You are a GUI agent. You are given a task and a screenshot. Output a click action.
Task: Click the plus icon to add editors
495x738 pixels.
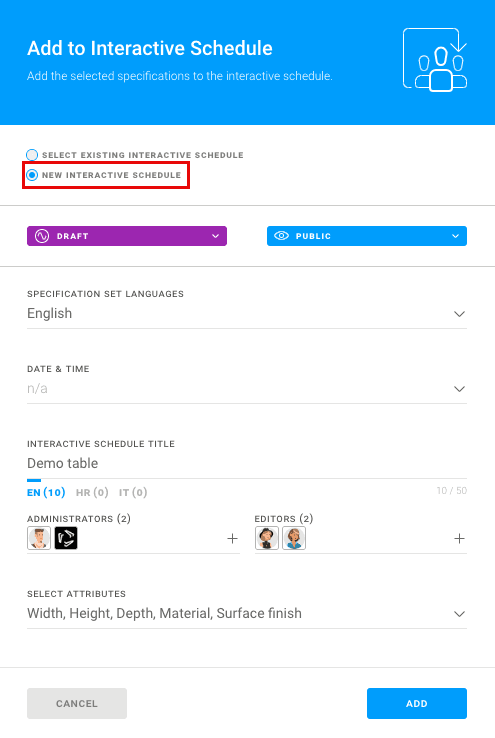click(x=459, y=538)
